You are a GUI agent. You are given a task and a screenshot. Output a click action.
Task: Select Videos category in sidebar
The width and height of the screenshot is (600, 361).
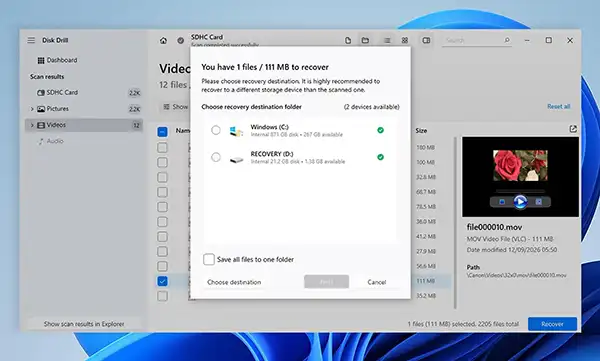(85, 125)
